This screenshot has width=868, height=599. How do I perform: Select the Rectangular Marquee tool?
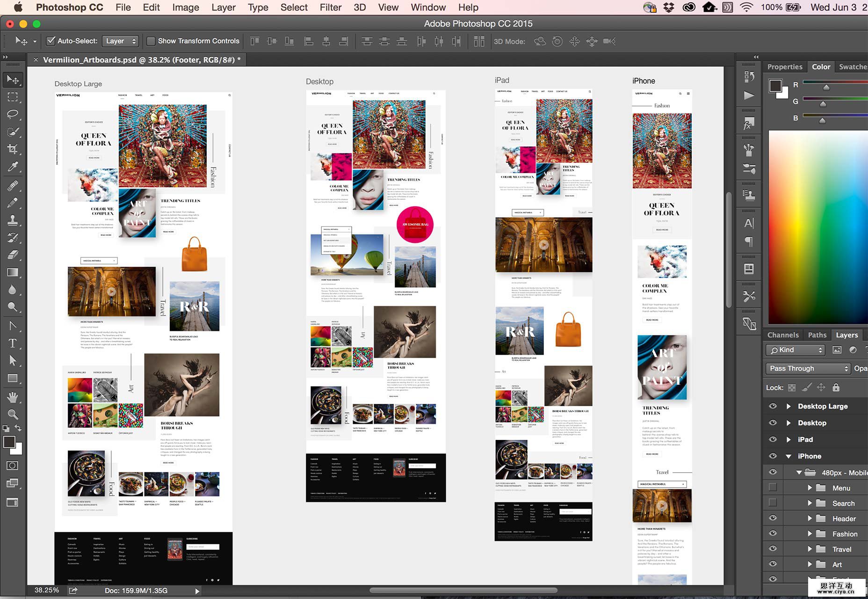(x=13, y=97)
